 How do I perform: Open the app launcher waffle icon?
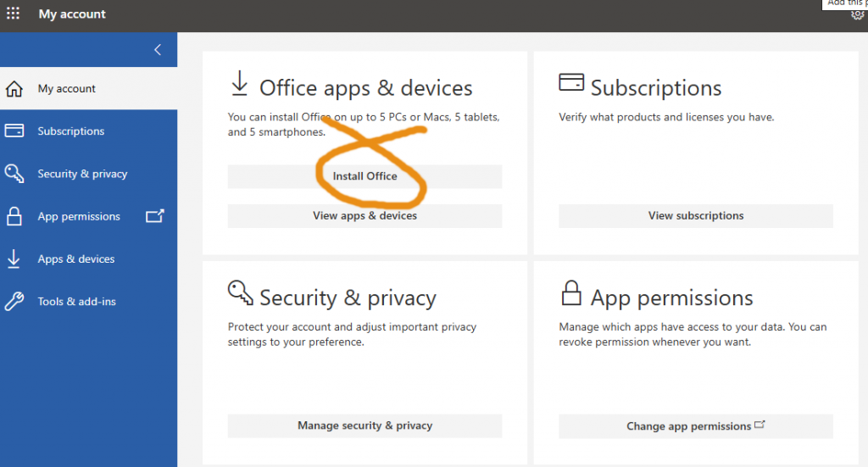point(14,14)
